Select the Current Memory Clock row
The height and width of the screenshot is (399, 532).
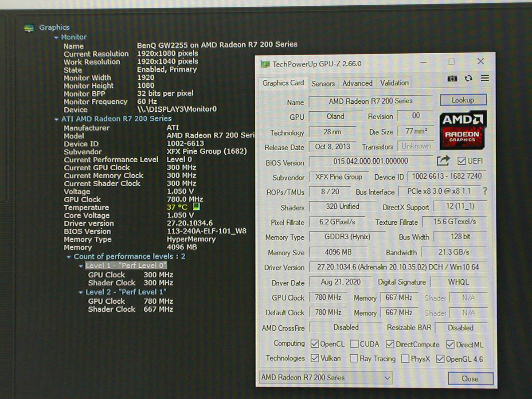[130, 176]
